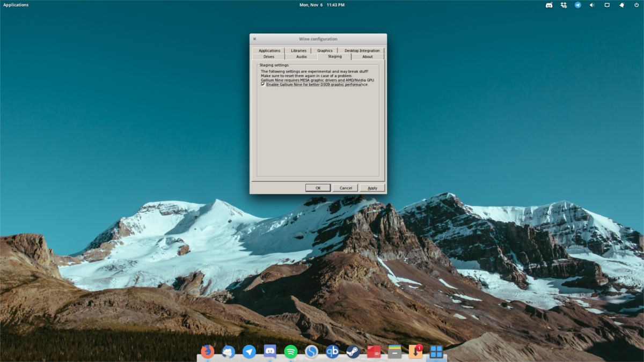This screenshot has width=644, height=362.
Task: Launch Firefox from the dock
Action: coord(208,351)
